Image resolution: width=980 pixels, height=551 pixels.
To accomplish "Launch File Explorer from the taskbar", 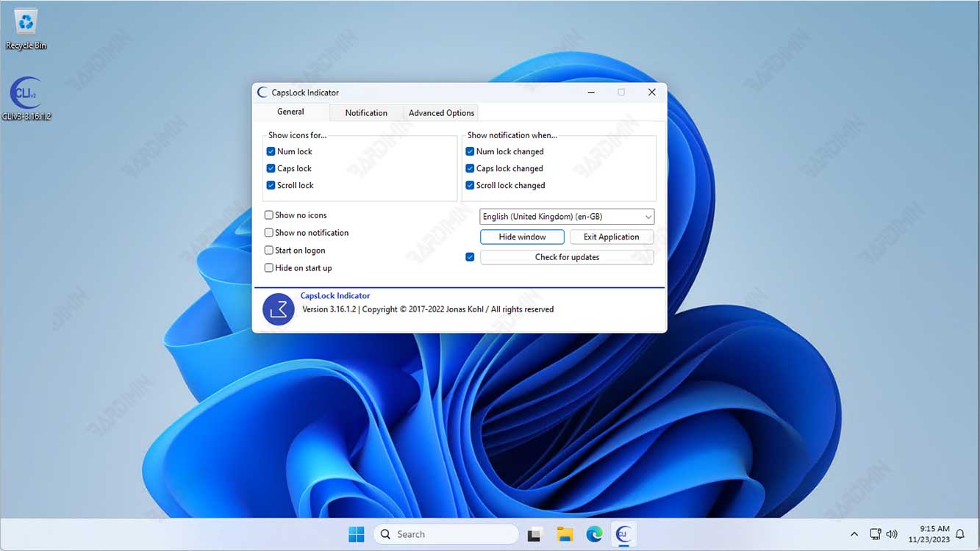I will (565, 534).
